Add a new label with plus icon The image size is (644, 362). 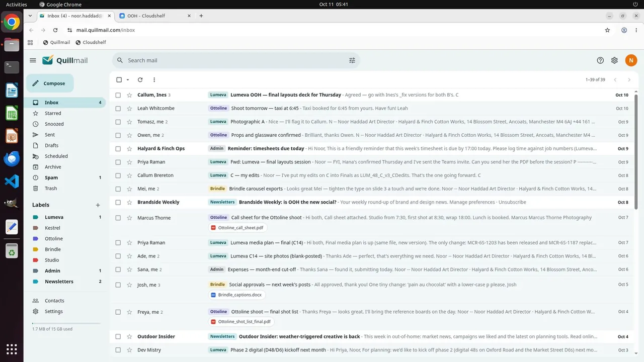coord(98,205)
